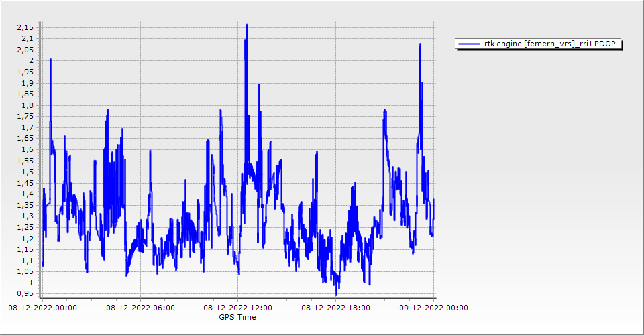Click the 2,15 value on y-axis

24,27
